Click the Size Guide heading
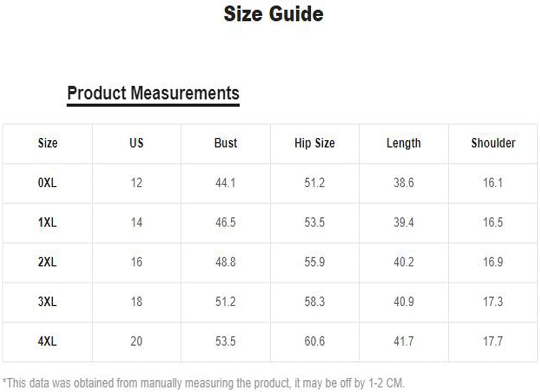The image size is (540, 392). 273,14
